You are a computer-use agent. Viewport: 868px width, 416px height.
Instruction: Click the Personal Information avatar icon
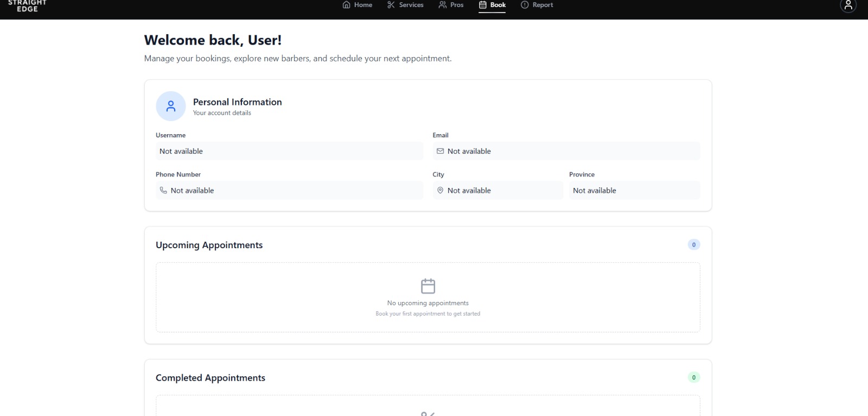click(x=171, y=106)
